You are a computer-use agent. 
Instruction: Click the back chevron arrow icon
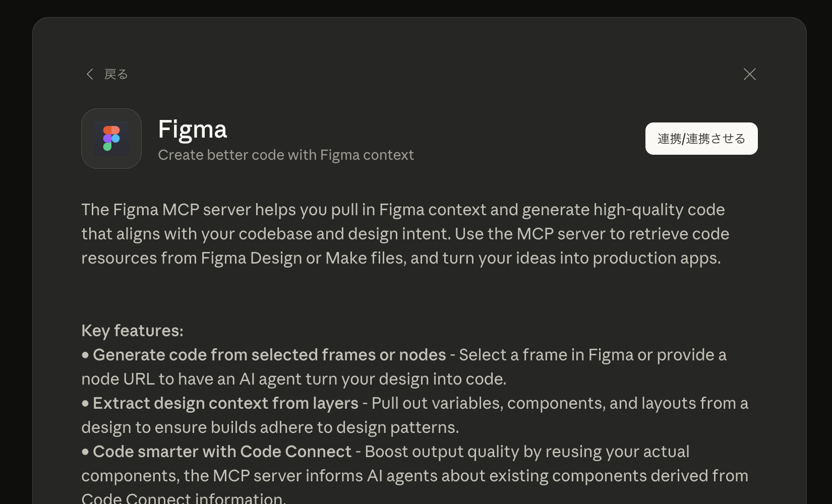tap(90, 74)
